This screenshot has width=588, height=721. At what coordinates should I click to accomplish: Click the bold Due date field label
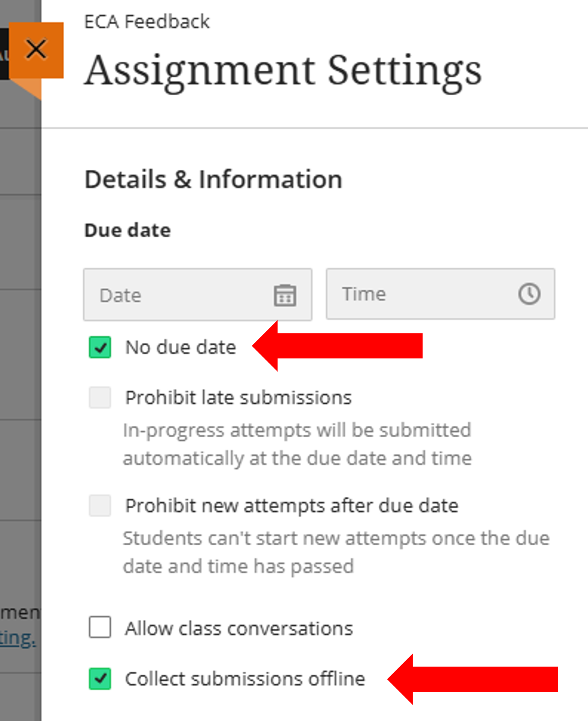tap(128, 230)
